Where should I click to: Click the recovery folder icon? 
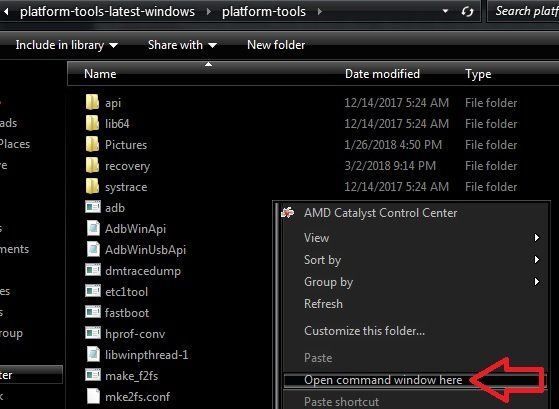(92, 166)
